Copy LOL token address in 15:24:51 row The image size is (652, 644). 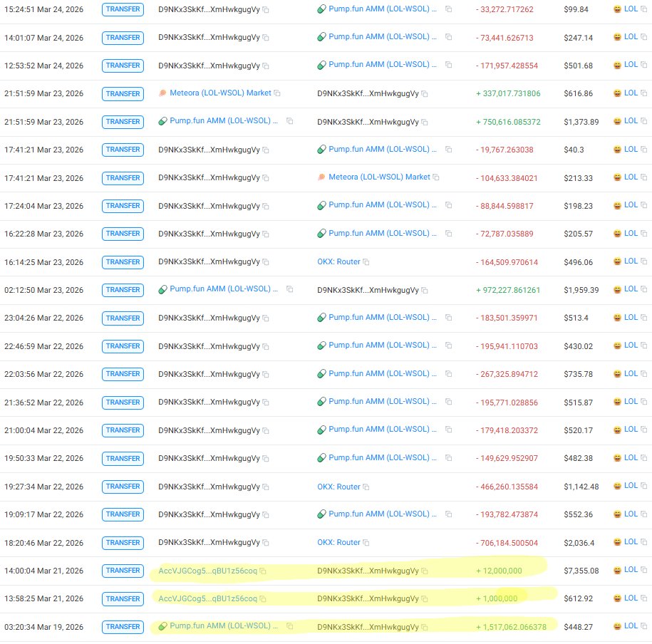(643, 9)
